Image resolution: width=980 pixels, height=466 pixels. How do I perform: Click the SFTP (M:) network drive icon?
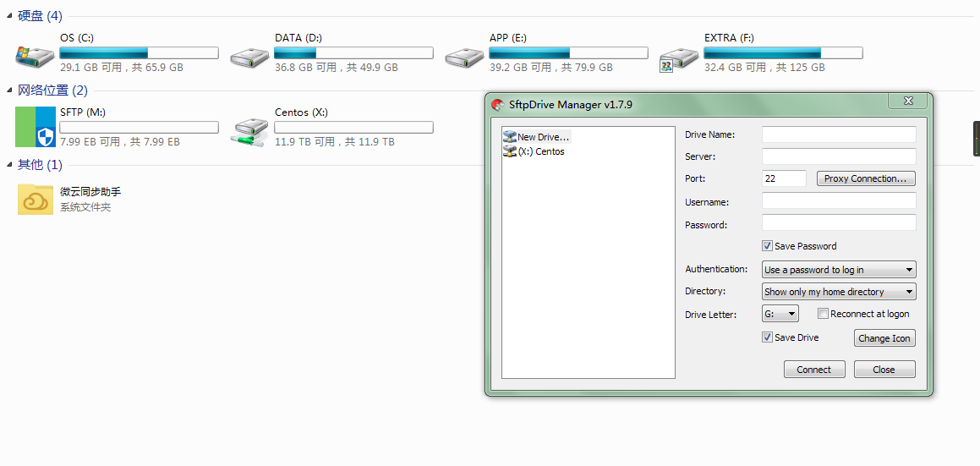(x=34, y=128)
